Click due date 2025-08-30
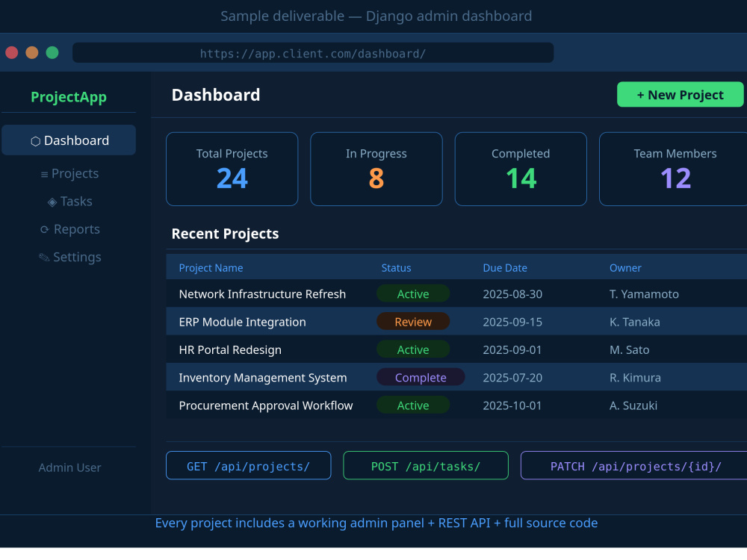Image resolution: width=747 pixels, height=560 pixels. coord(512,294)
